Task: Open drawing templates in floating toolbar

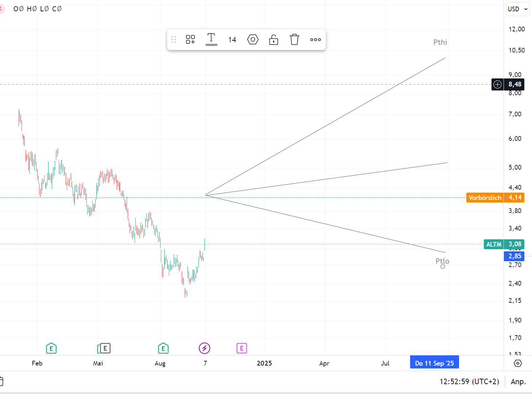Action: click(x=190, y=39)
